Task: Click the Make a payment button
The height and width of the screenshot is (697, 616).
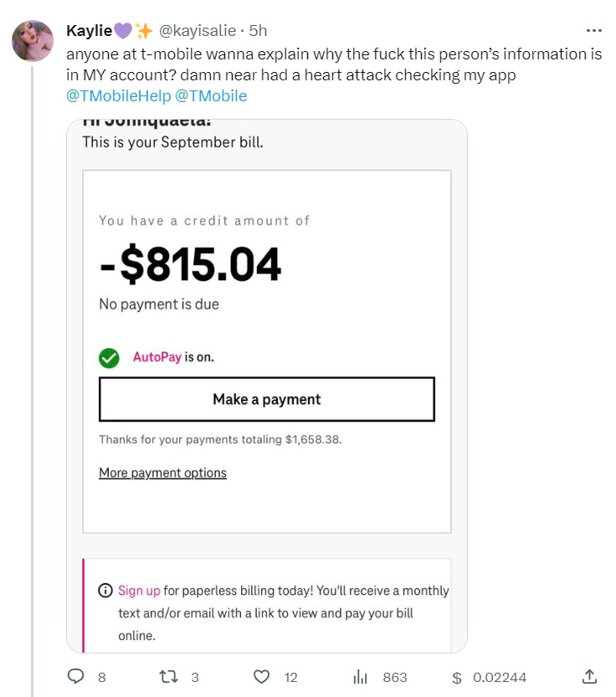Action: click(266, 400)
